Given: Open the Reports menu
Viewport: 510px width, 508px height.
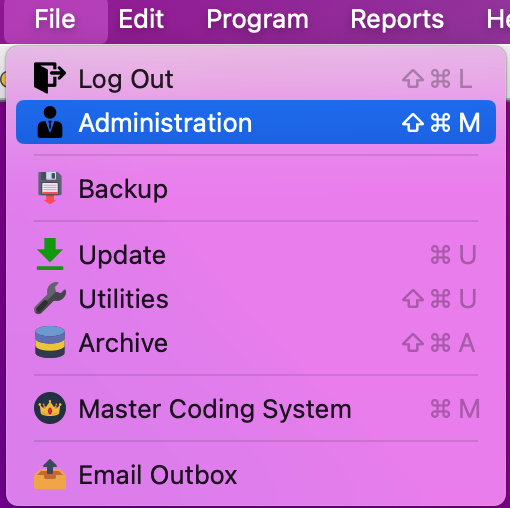Looking at the screenshot, I should click(397, 19).
